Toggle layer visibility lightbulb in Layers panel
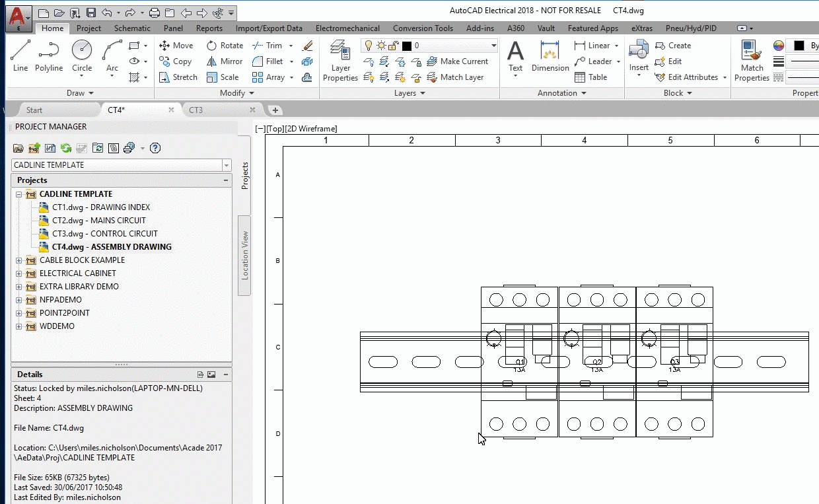 (x=369, y=45)
